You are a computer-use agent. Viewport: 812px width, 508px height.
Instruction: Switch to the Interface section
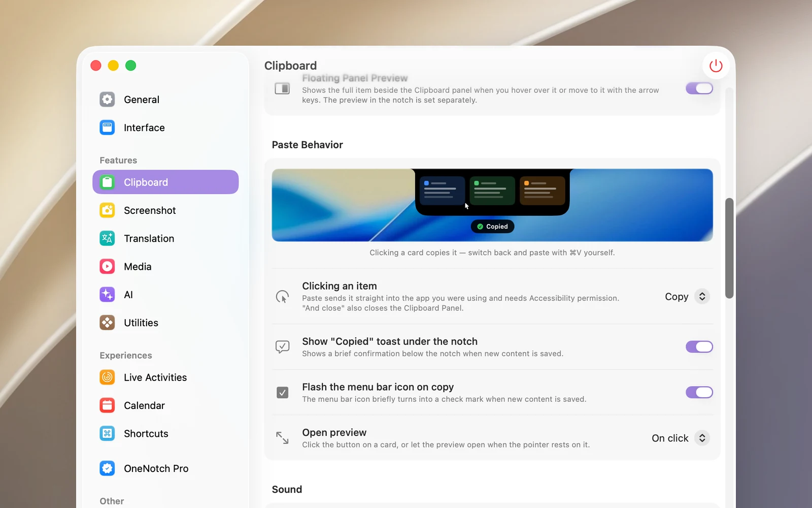tap(165, 128)
